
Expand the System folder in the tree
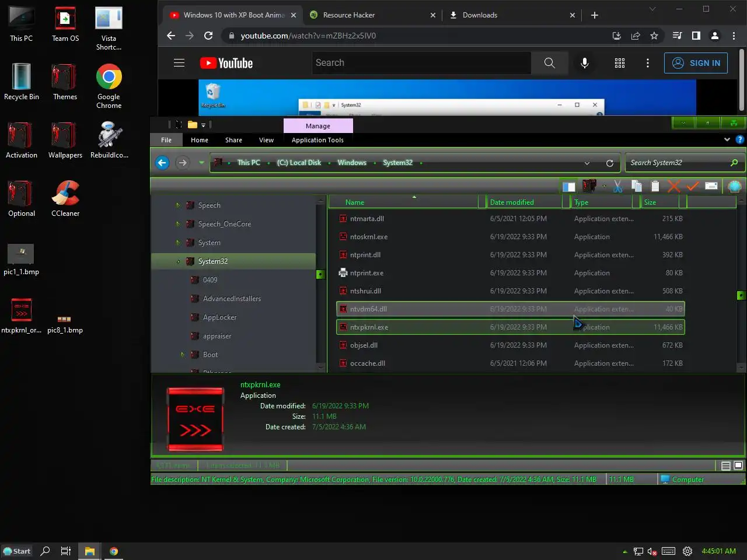(x=178, y=243)
